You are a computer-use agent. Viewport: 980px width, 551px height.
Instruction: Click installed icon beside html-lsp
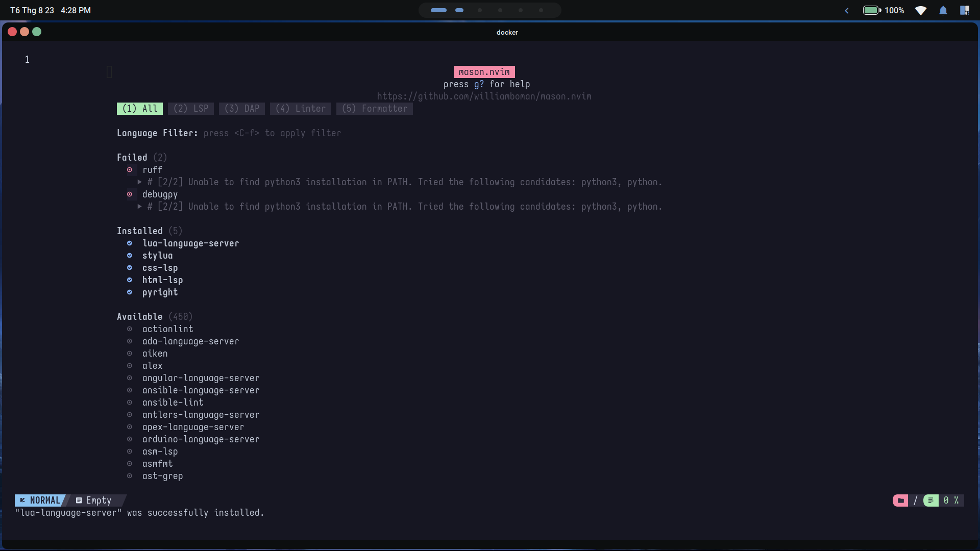click(x=130, y=280)
